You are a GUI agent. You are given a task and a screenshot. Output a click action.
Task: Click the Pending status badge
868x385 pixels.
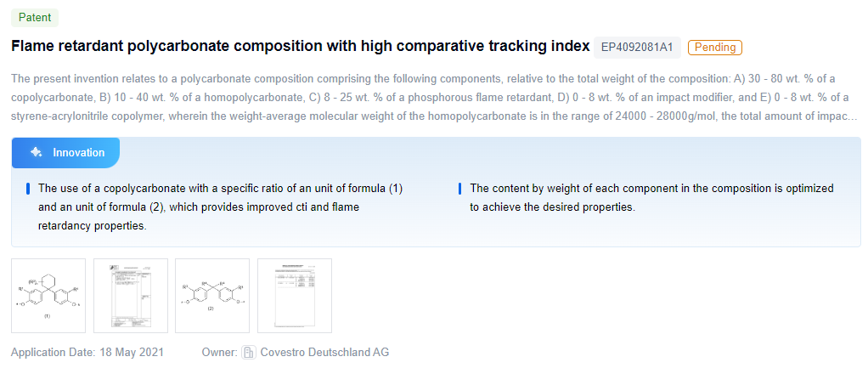[715, 48]
